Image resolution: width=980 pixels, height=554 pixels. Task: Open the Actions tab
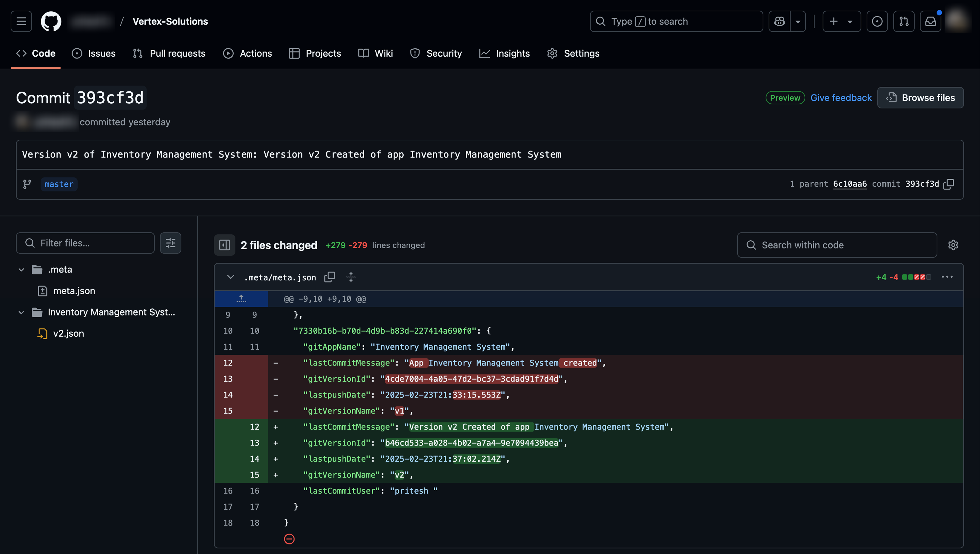pos(248,53)
